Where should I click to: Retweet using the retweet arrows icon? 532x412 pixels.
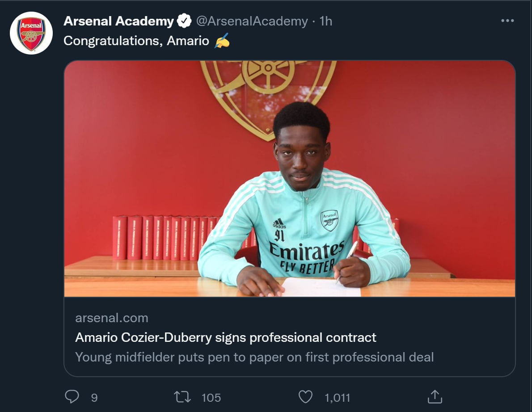[183, 397]
